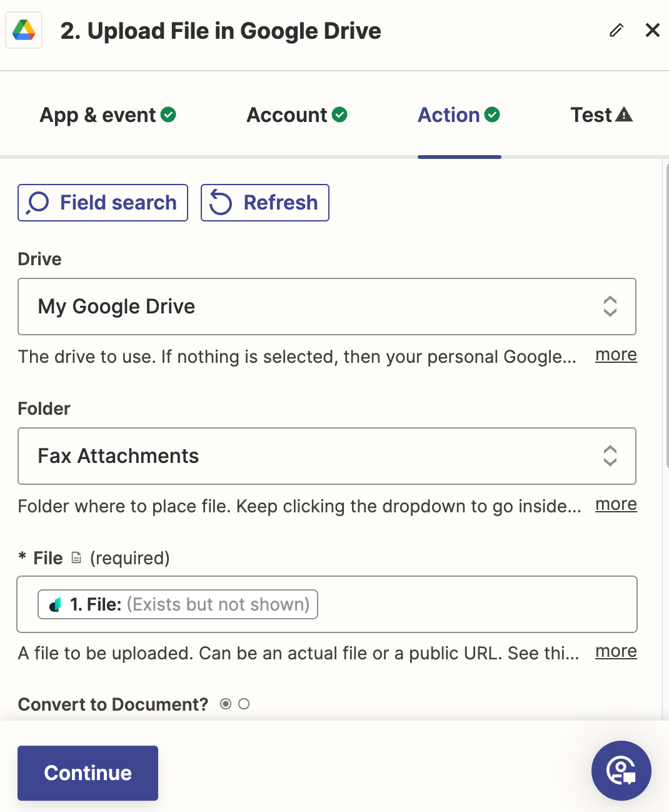
Task: Click the magnifier icon in Field search
Action: click(38, 203)
